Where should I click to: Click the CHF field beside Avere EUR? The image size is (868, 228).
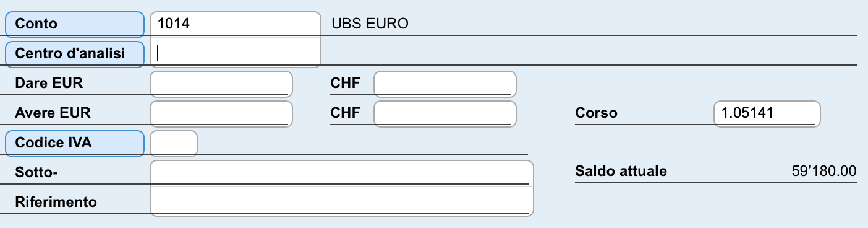[x=445, y=113]
